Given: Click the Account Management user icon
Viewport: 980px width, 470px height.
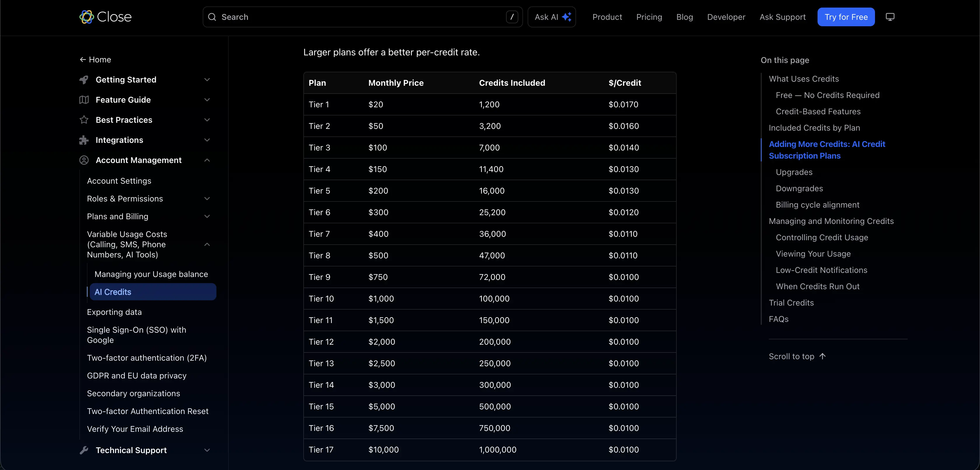Looking at the screenshot, I should [x=84, y=160].
